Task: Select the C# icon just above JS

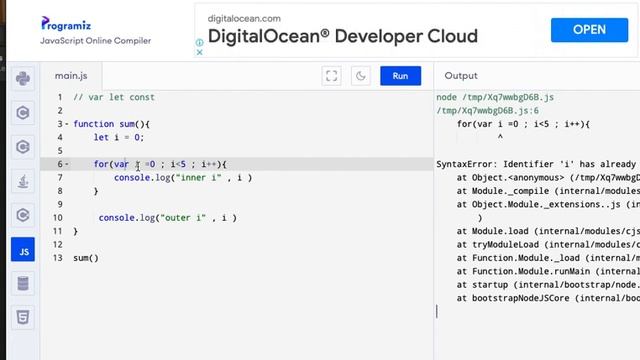Action: coord(23,215)
